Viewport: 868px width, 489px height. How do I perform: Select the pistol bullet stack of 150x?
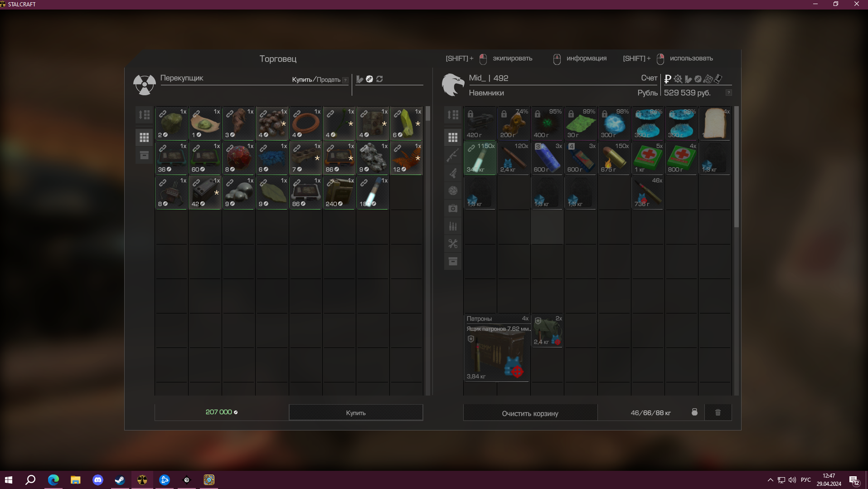coord(614,158)
